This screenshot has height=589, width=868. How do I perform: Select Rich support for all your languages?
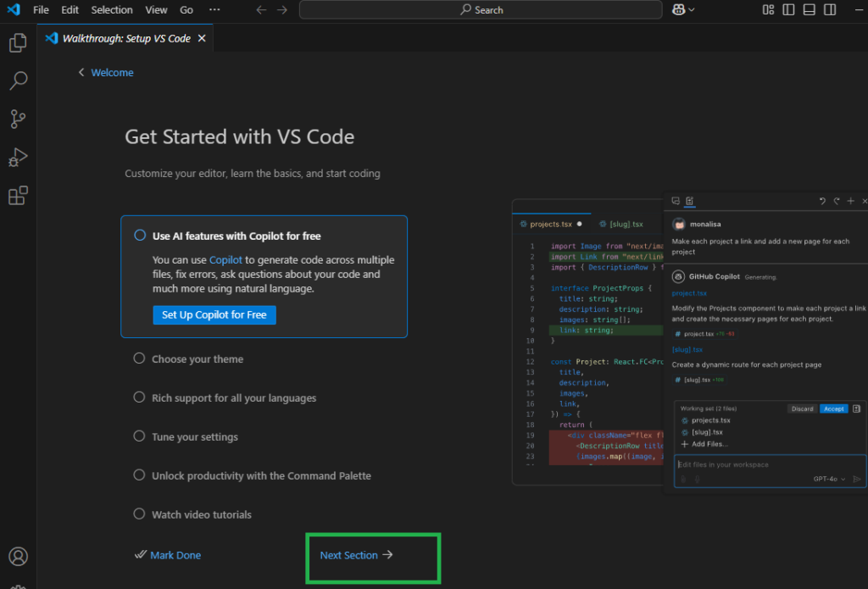tap(234, 398)
